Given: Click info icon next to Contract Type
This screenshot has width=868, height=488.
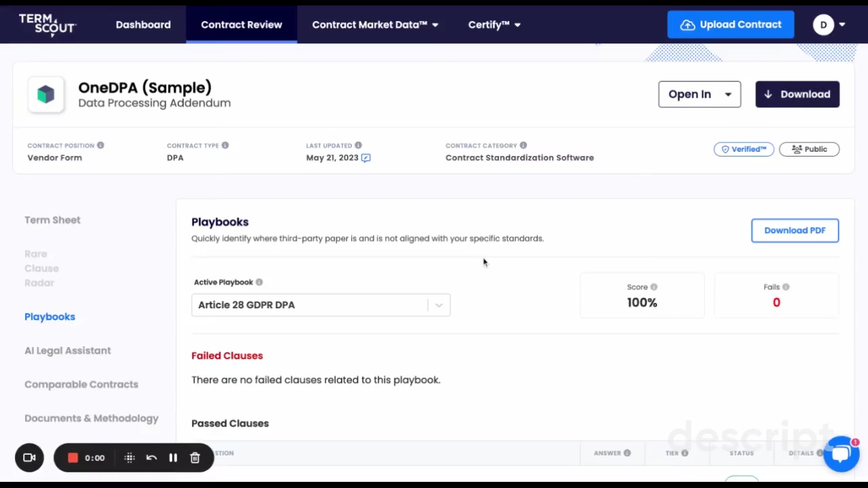Looking at the screenshot, I should click(225, 145).
